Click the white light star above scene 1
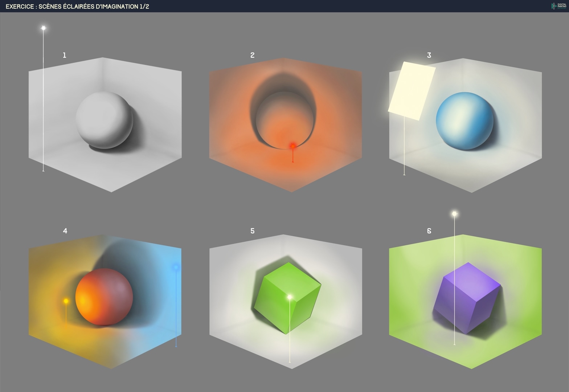Image resolution: width=569 pixels, height=392 pixels. (x=44, y=28)
